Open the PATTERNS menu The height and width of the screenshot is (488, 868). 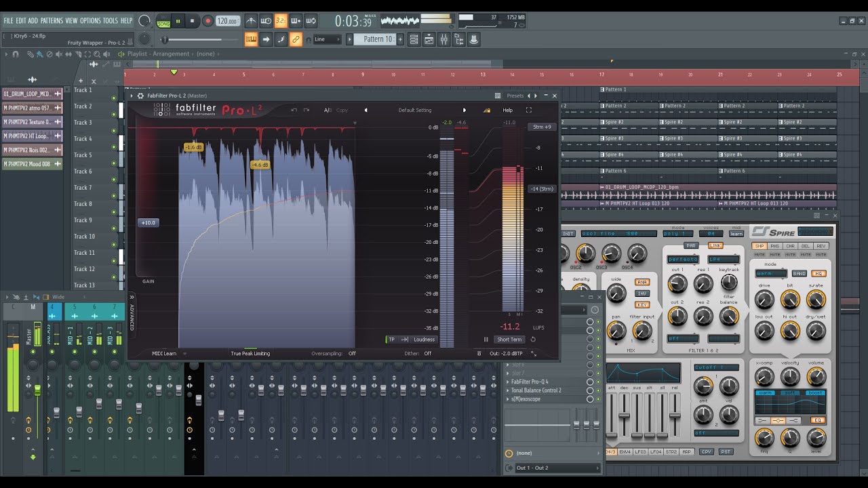tap(52, 21)
